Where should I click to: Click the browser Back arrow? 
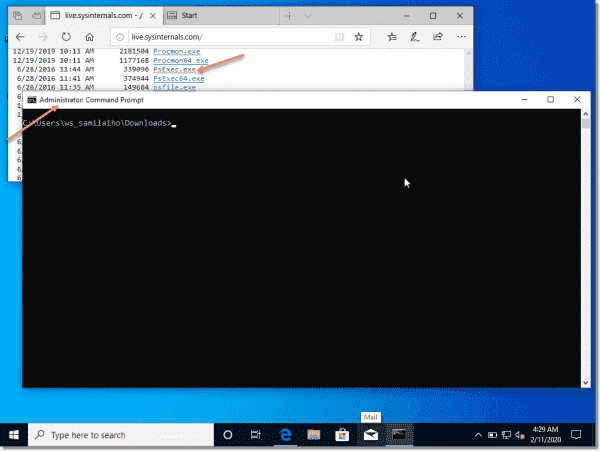[20, 37]
